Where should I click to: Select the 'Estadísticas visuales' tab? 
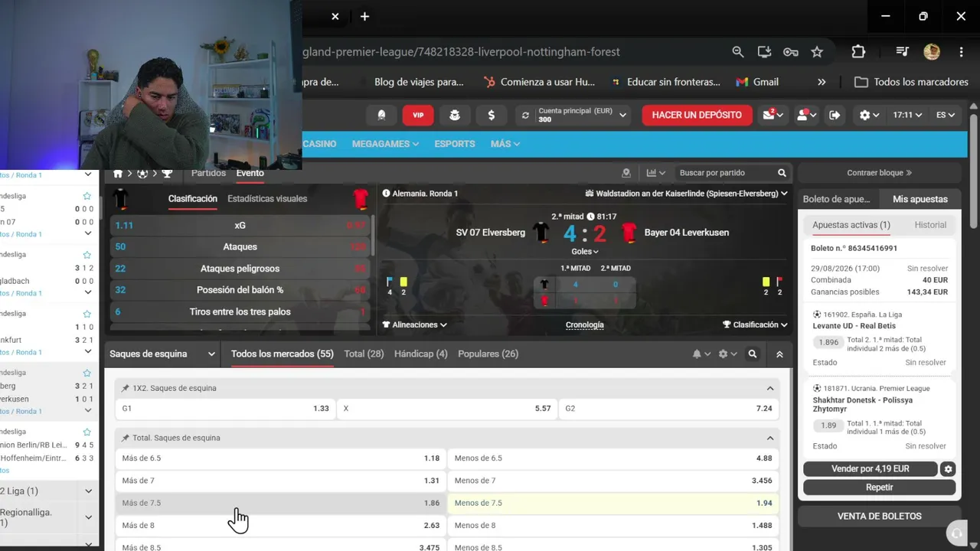coord(267,198)
